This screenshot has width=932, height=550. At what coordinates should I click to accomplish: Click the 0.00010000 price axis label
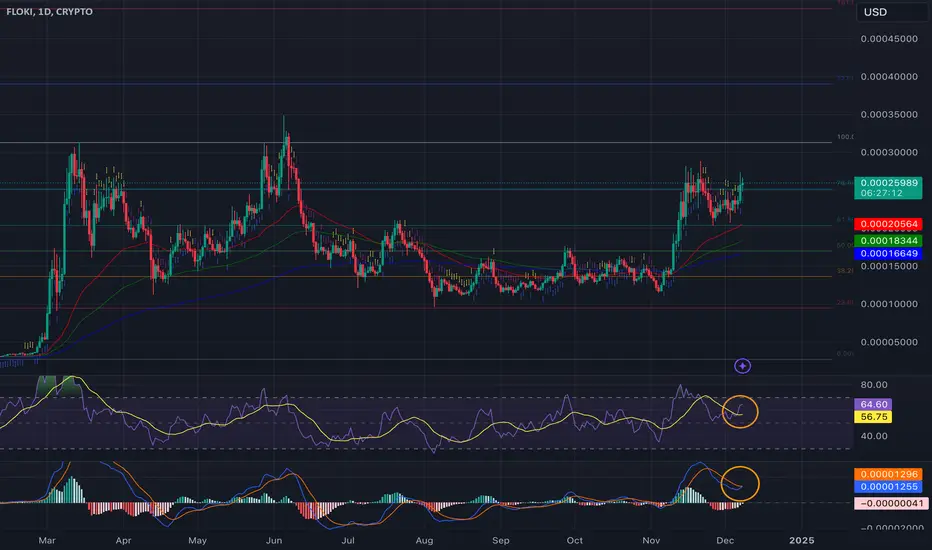[889, 304]
